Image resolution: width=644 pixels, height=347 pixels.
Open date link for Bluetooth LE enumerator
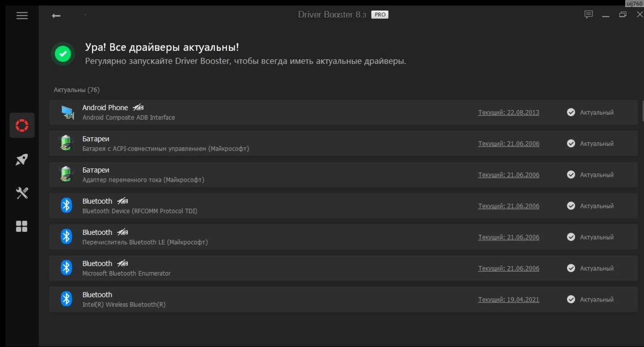(508, 237)
